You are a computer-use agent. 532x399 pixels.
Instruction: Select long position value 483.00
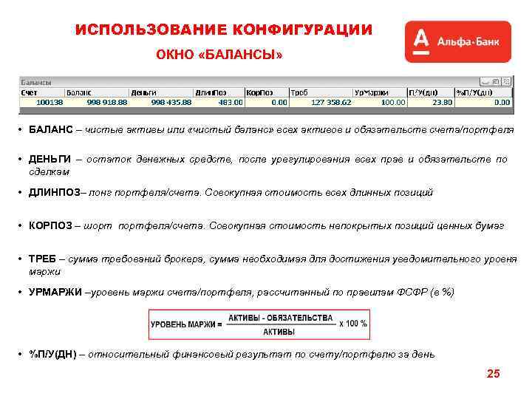point(219,103)
